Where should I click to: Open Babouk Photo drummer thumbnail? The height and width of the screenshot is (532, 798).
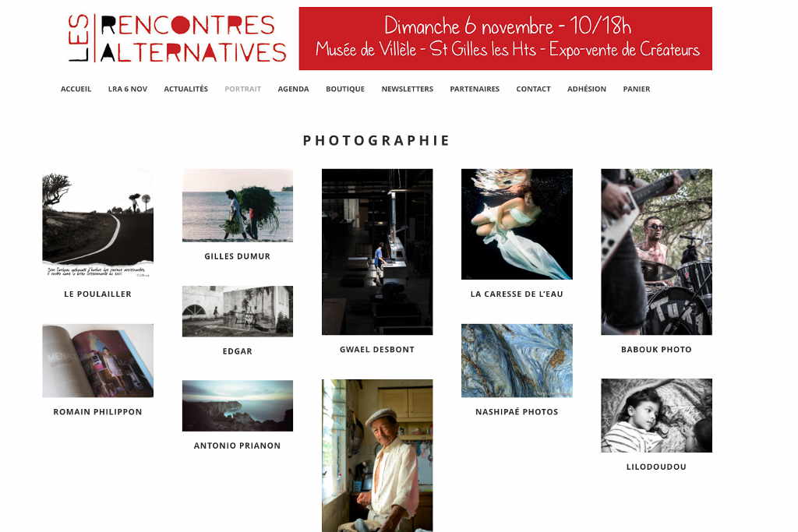point(656,252)
